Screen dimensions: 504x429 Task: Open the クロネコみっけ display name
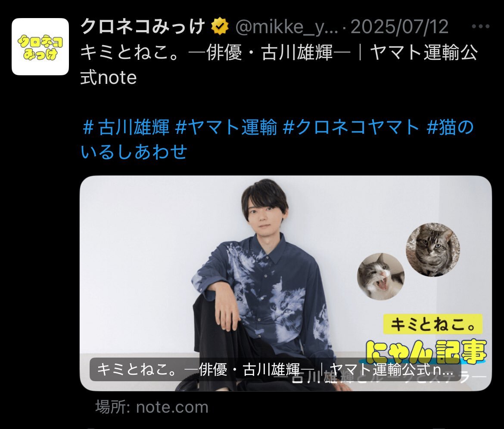click(x=143, y=26)
